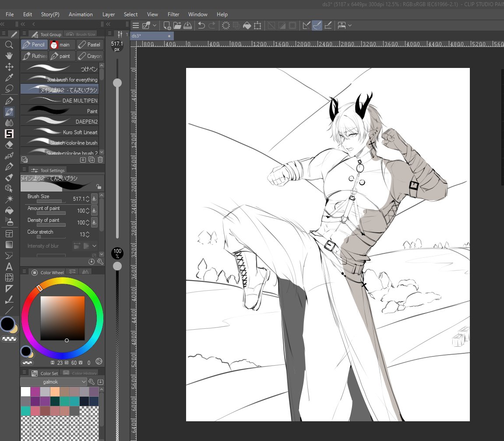Image resolution: width=504 pixels, height=441 pixels.
Task: Select the Eraser tool
Action: (9, 145)
